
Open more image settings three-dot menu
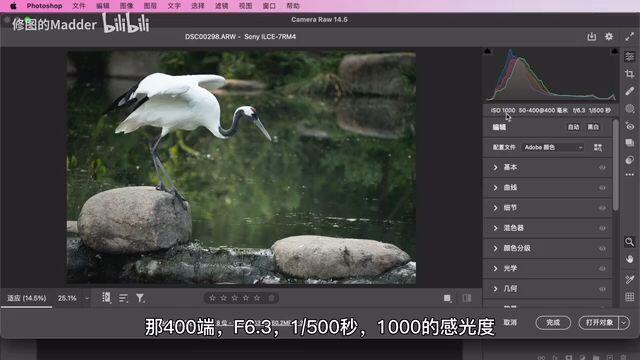(629, 175)
